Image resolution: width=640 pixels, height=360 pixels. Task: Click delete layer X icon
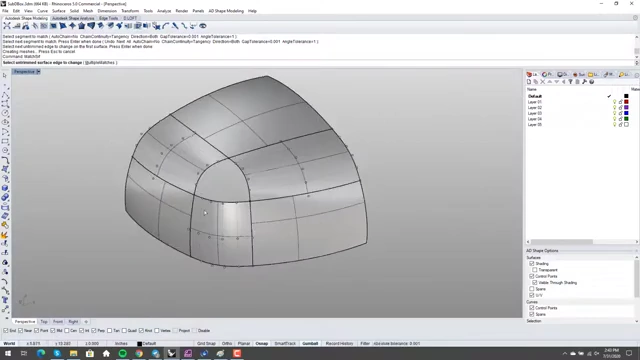tap(543, 82)
